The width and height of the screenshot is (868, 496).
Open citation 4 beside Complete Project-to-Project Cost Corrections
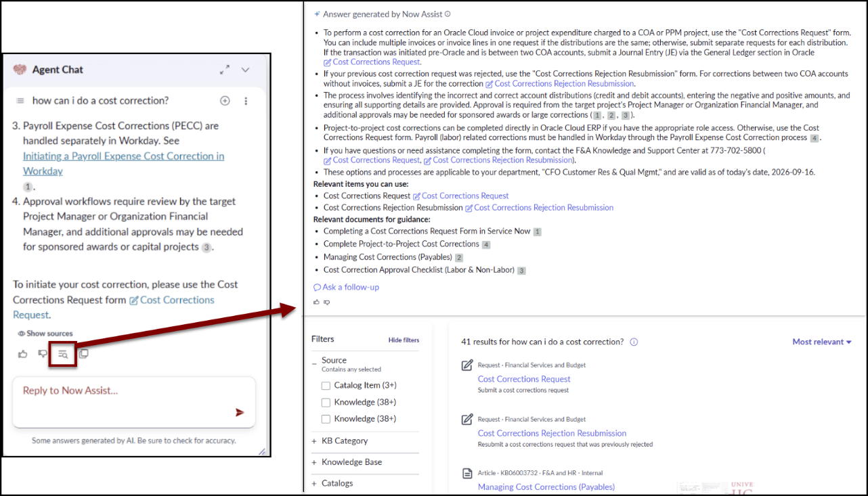[486, 244]
